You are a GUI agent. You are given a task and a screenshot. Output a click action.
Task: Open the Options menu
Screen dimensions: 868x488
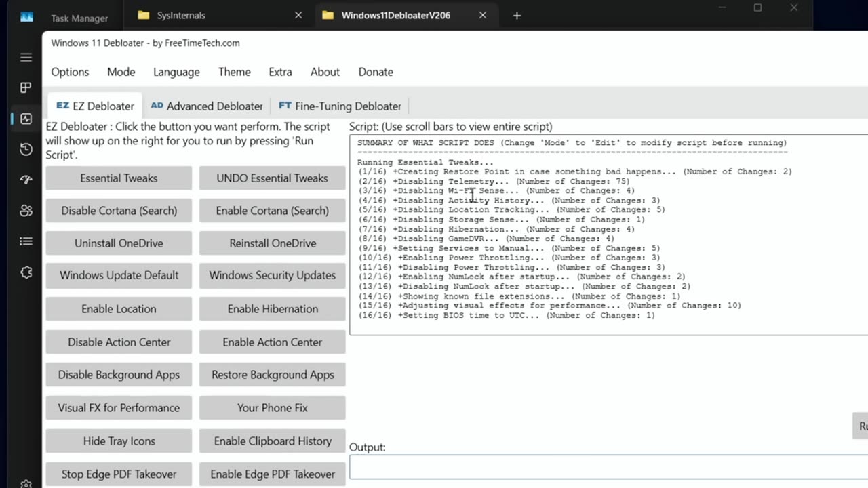coord(70,72)
